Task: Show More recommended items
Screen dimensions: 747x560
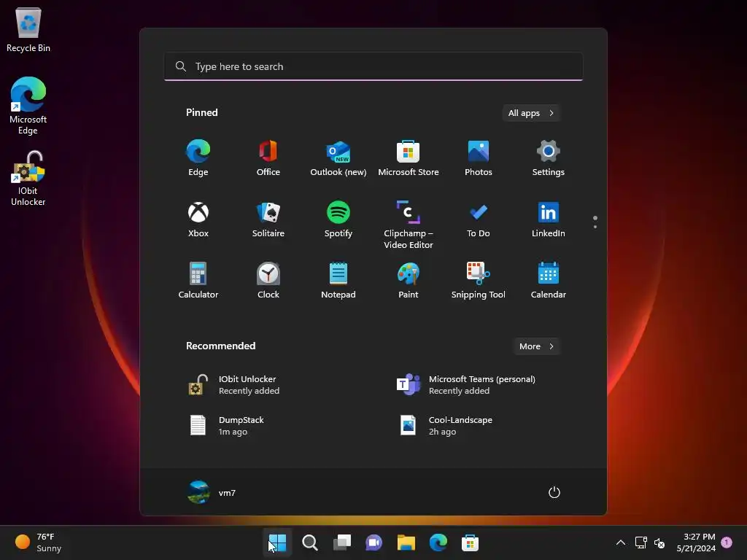Action: pos(536,346)
